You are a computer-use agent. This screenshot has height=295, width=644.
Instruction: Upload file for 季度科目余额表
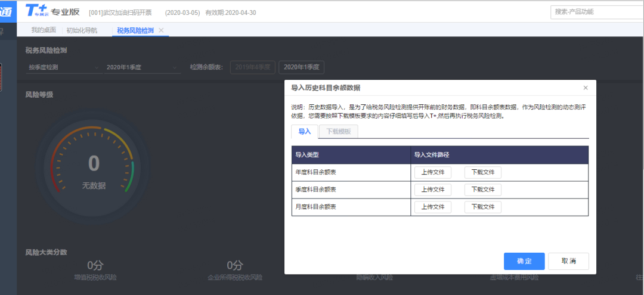pyautogui.click(x=432, y=190)
